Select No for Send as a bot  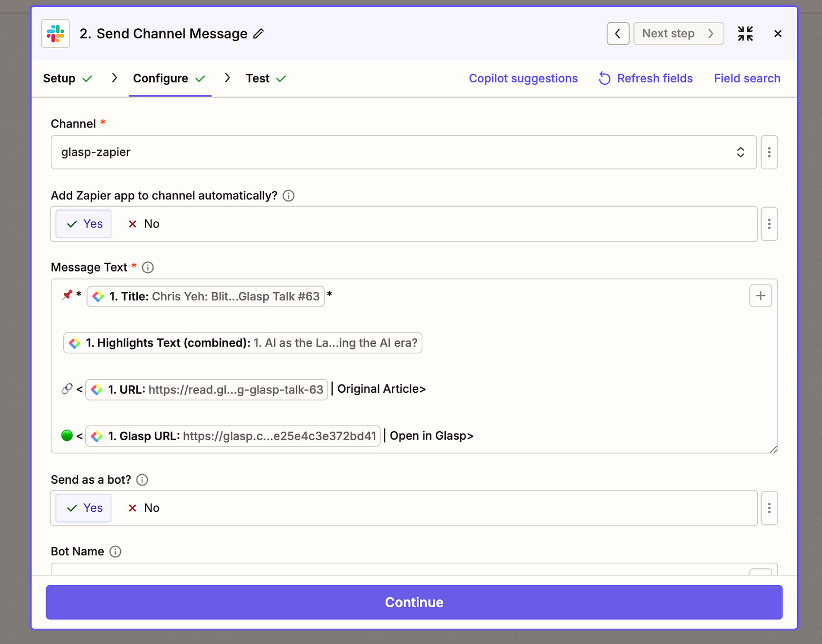[x=143, y=508]
